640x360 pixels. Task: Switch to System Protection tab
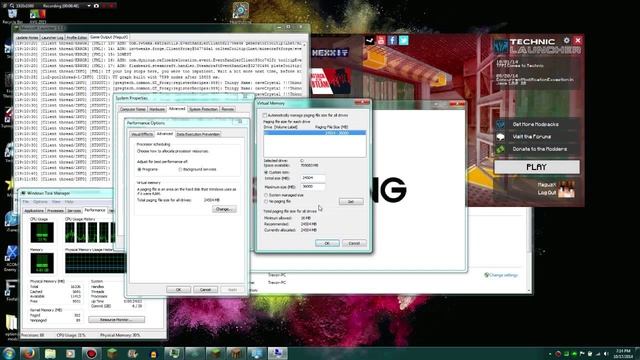(x=203, y=109)
